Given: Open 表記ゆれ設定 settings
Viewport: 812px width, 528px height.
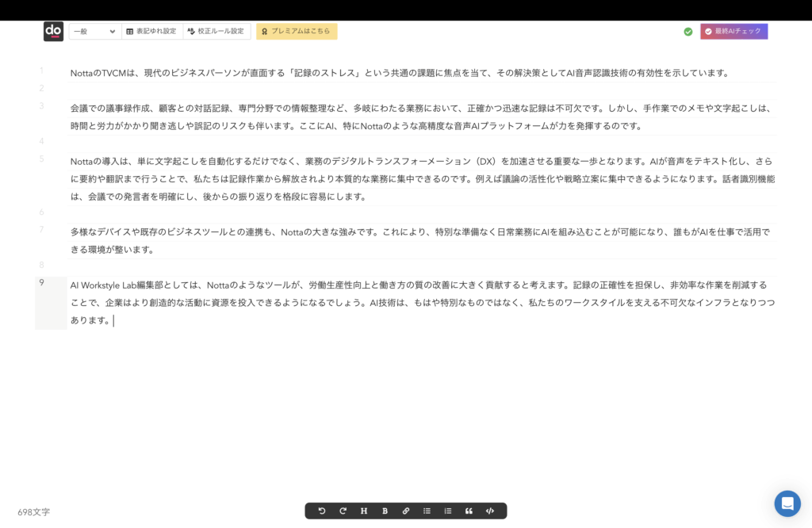Looking at the screenshot, I should click(x=151, y=32).
